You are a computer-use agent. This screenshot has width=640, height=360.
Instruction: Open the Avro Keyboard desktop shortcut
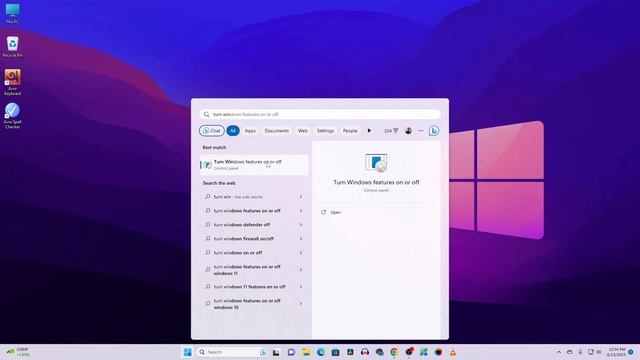(x=12, y=82)
